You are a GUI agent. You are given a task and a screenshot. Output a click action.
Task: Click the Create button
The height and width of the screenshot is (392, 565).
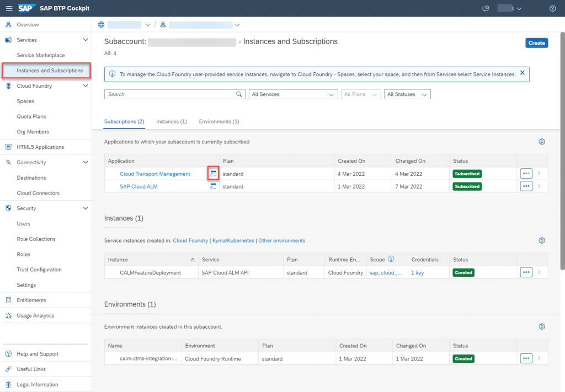click(x=536, y=43)
